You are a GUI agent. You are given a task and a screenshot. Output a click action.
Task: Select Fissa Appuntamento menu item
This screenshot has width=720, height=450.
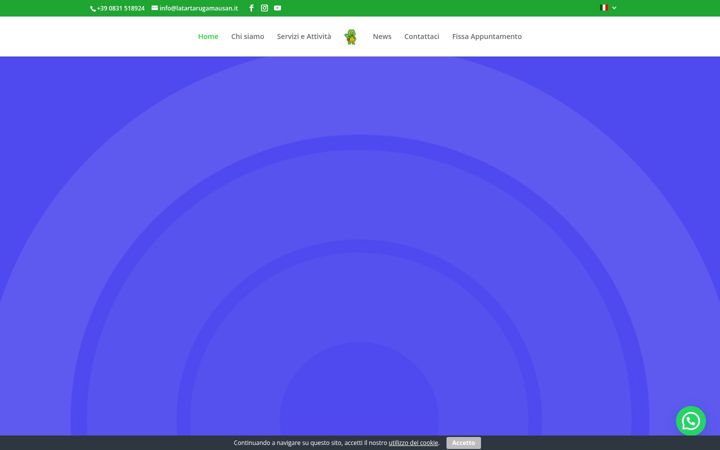(487, 36)
